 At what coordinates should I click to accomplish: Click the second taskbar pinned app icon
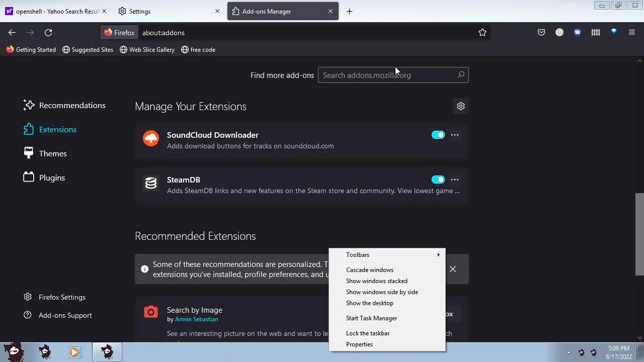(x=45, y=352)
